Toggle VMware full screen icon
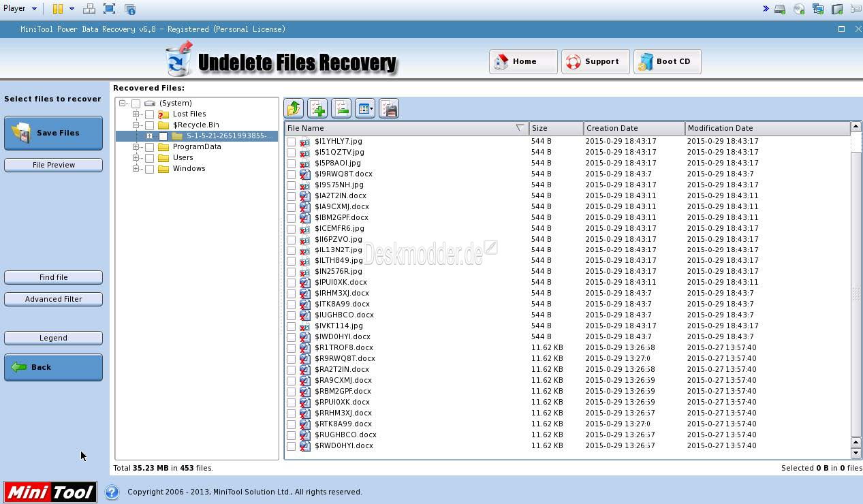 tap(109, 9)
